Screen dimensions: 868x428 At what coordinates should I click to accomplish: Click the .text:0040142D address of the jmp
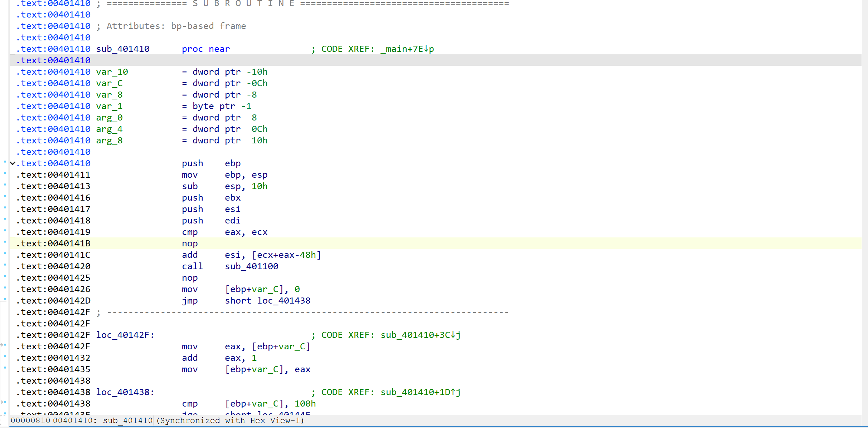[53, 301]
